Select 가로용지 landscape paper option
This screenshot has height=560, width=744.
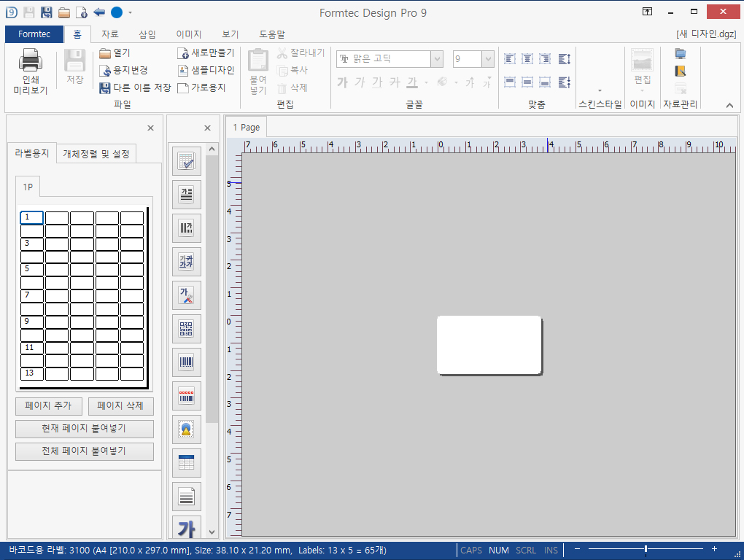coord(201,87)
